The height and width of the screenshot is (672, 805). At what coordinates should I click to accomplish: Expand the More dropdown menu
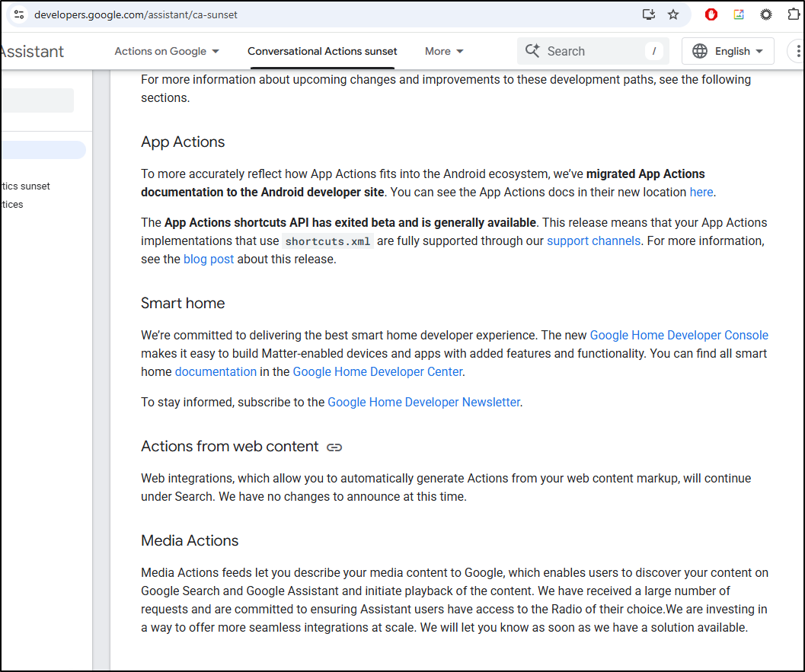coord(444,51)
